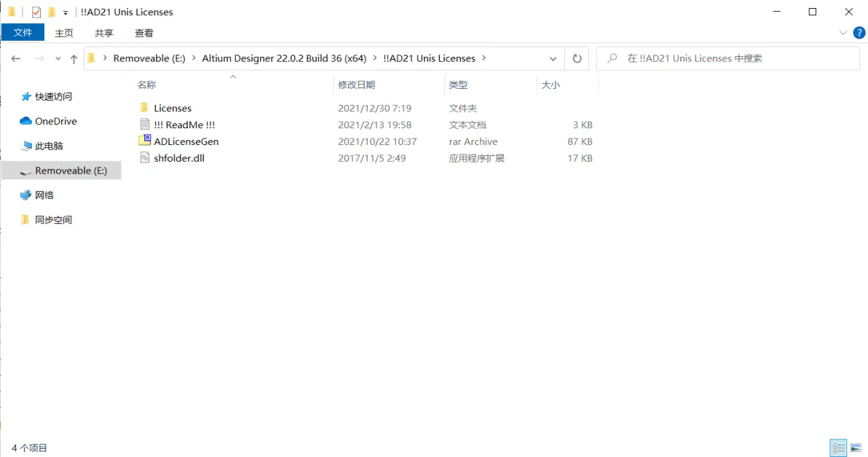
Task: Click the search box for this folder
Action: click(728, 58)
